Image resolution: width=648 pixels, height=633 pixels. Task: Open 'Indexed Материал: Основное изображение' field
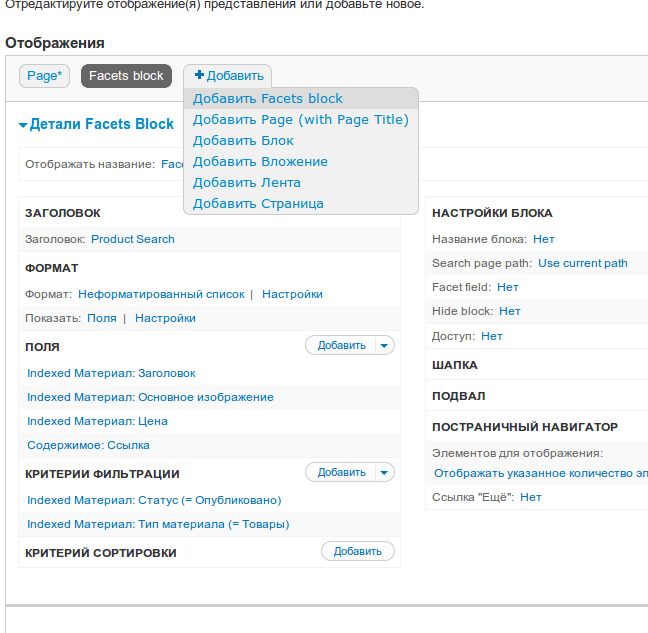coord(150,397)
